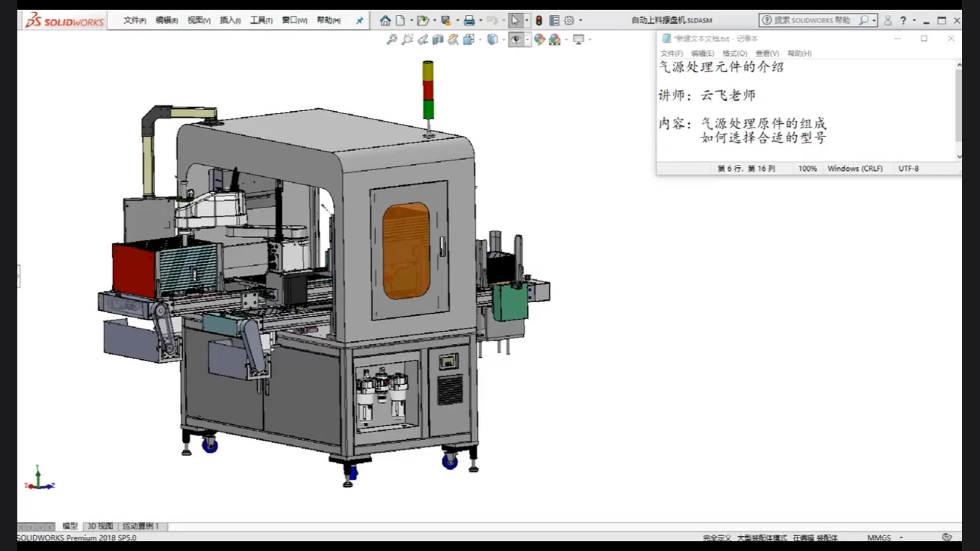Open SolidWorks 视图(V) menu
Screen dimensions: 980x551
coord(199,20)
